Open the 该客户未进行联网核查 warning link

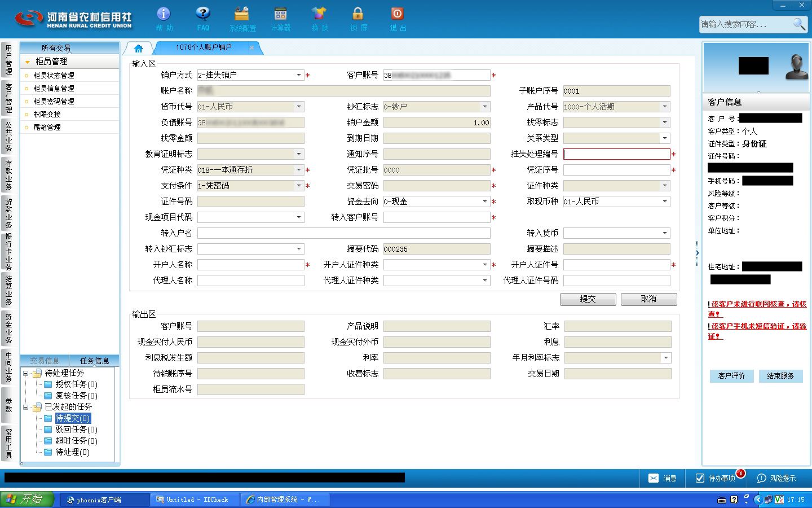pyautogui.click(x=757, y=309)
